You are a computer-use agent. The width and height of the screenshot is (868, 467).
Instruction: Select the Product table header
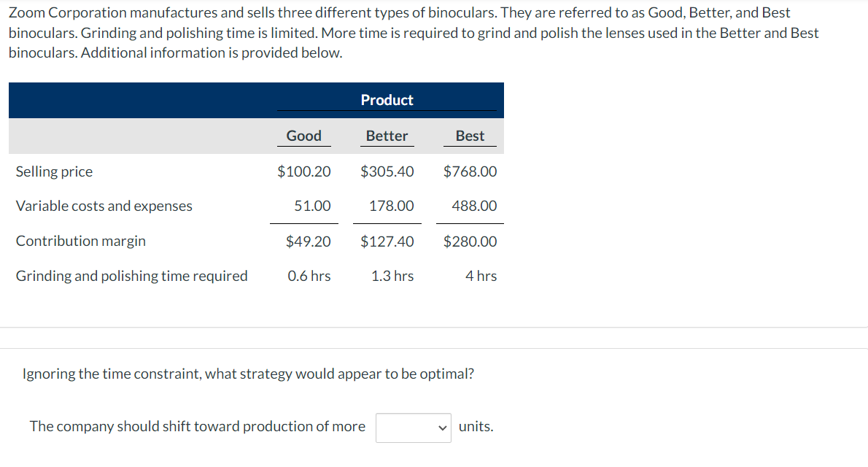click(x=387, y=100)
